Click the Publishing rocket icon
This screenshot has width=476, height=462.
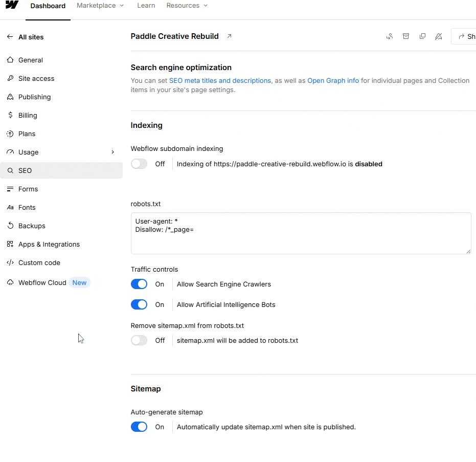click(x=10, y=97)
